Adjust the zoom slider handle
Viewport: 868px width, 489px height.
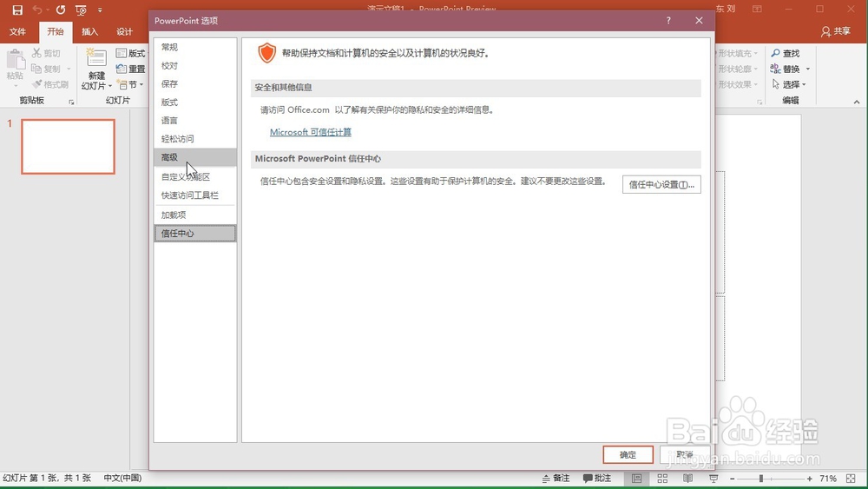761,479
